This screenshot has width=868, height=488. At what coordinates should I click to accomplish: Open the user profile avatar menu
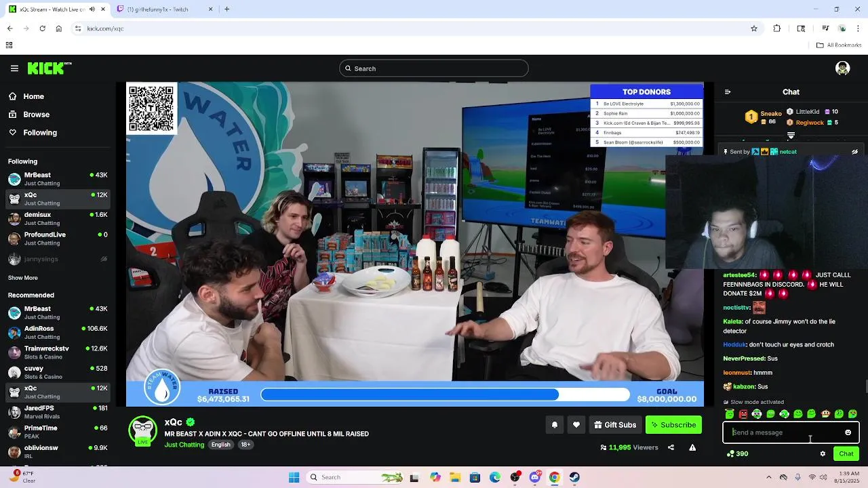(x=843, y=68)
